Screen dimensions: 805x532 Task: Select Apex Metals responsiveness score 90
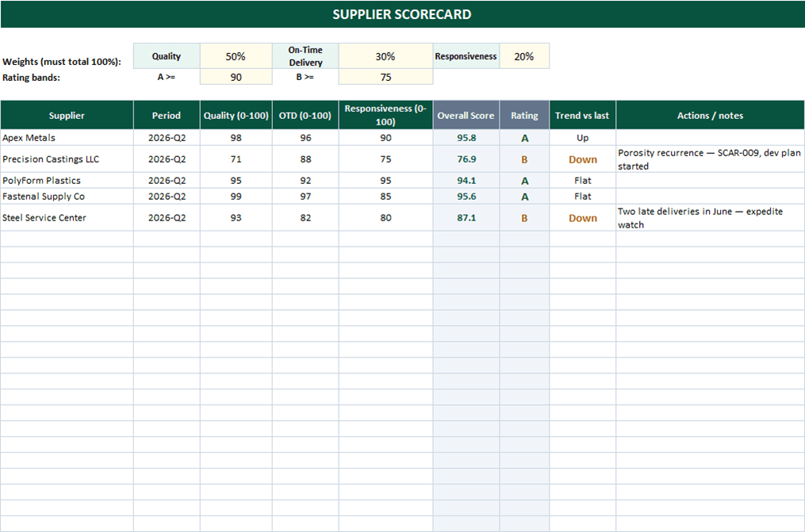click(x=385, y=137)
